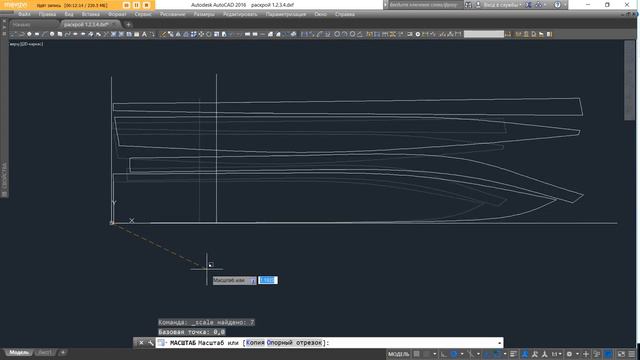This screenshot has width=640, height=360.
Task: Open the Правка menu
Action: tap(47, 14)
